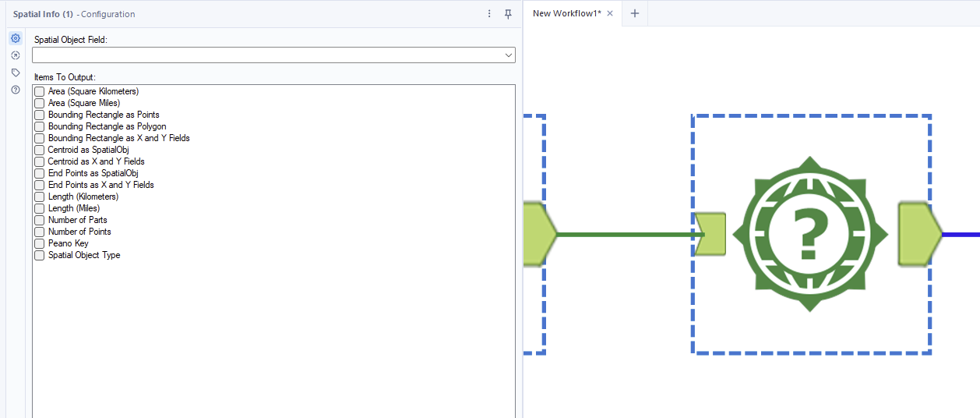Viewport: 980px width, 418px height.
Task: Check Bounding Rectangle as Polygon
Action: click(40, 126)
